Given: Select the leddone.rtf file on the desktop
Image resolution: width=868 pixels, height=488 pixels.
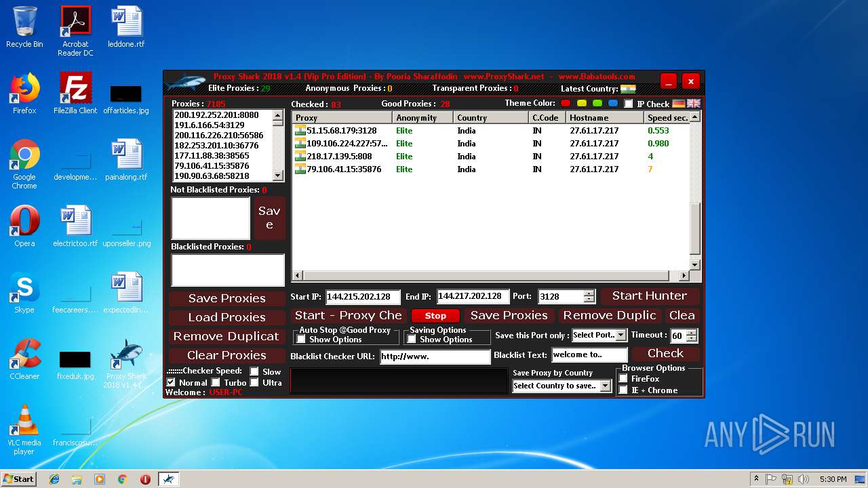Looking at the screenshot, I should (126, 27).
